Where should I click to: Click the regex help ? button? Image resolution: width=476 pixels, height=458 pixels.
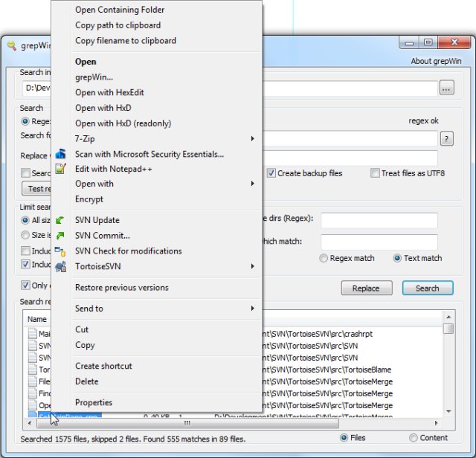446,139
